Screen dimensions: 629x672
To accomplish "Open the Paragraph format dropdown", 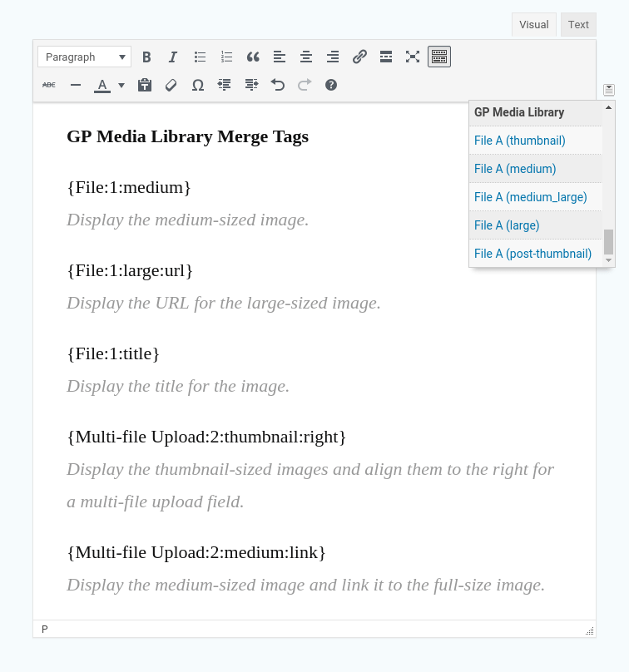I will (84, 57).
